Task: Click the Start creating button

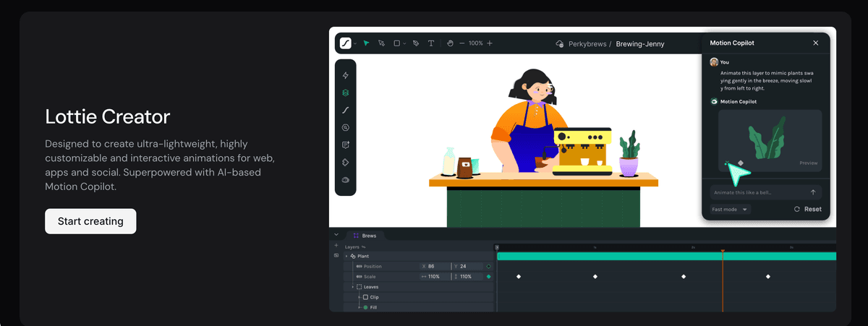Action: coord(90,221)
